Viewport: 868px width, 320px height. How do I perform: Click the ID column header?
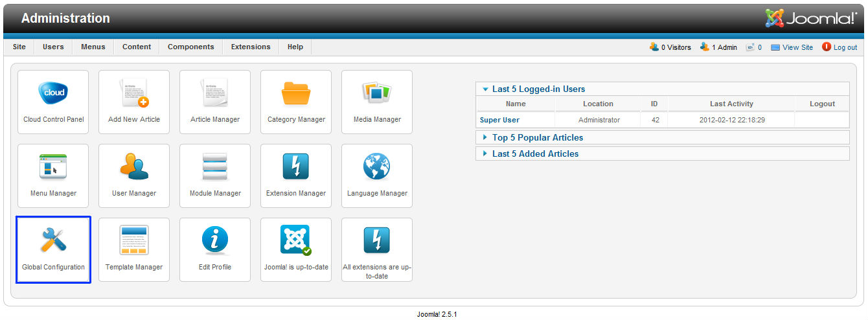[654, 104]
